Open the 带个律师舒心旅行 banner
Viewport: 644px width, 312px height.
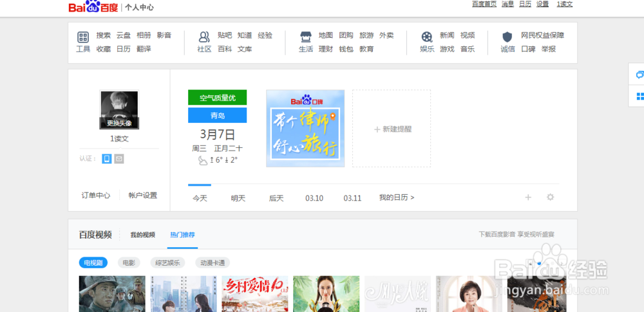[x=305, y=129]
